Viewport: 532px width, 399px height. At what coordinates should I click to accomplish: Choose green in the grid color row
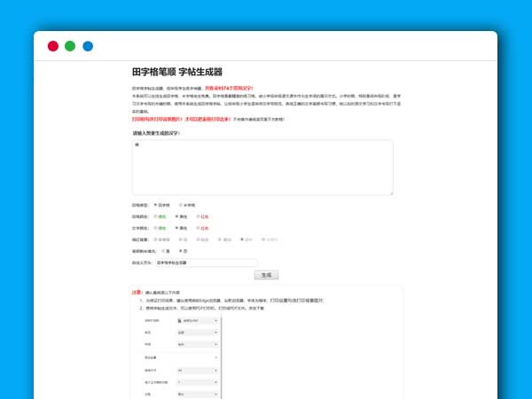(155, 215)
